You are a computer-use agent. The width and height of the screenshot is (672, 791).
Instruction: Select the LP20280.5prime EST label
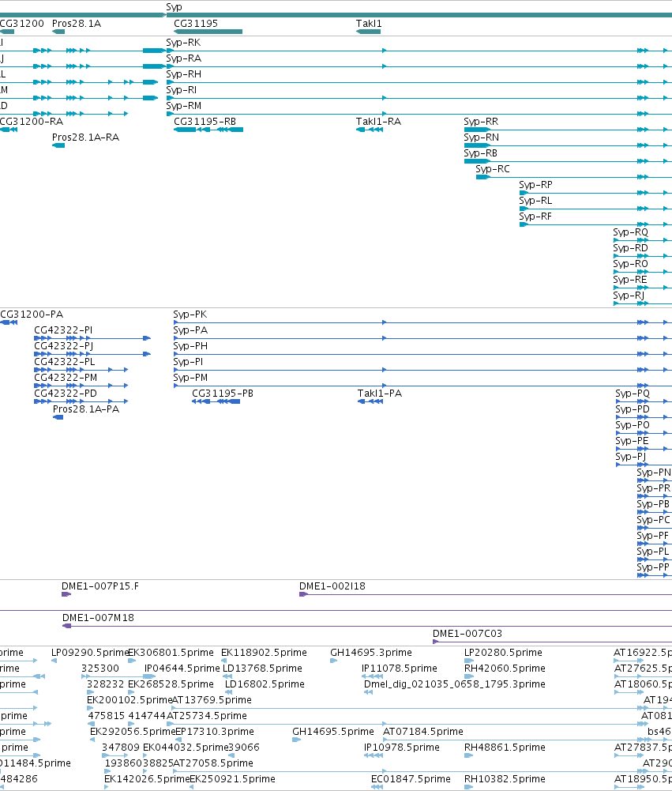pyautogui.click(x=502, y=652)
